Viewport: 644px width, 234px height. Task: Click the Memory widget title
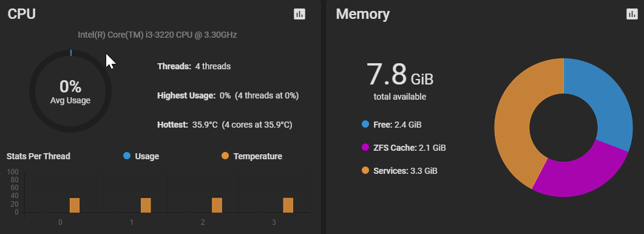(x=362, y=14)
